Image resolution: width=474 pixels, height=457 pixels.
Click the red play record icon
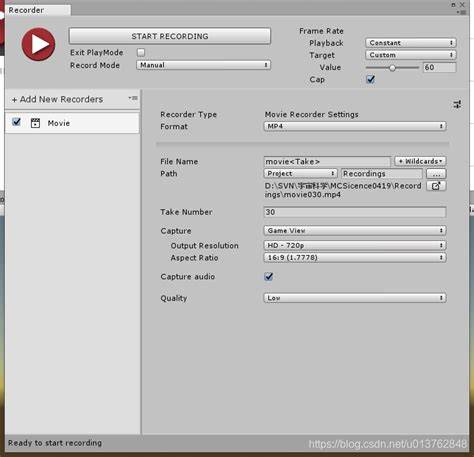(x=38, y=44)
